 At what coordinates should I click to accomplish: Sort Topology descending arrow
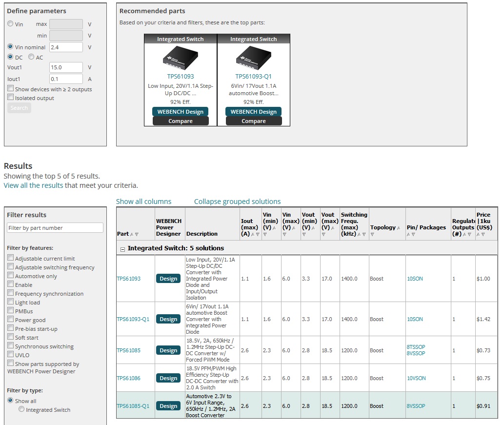click(x=372, y=234)
